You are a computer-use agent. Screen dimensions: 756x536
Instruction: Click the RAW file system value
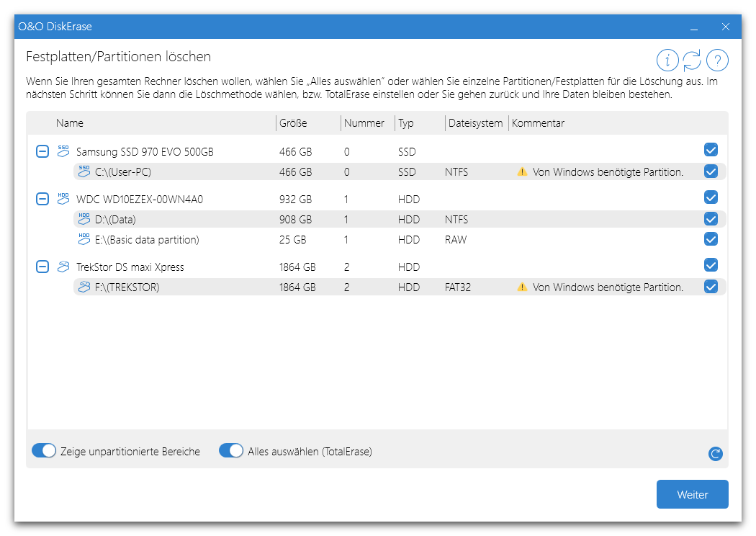coord(456,240)
